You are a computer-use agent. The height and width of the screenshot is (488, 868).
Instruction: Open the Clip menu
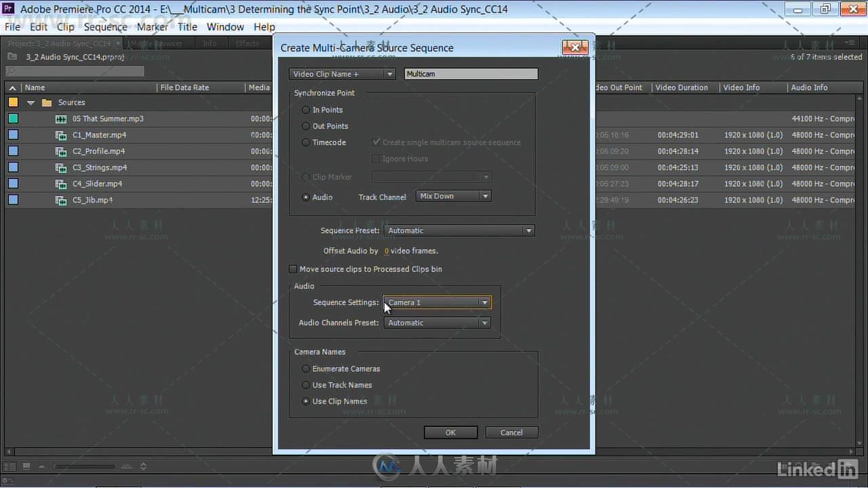coord(66,27)
